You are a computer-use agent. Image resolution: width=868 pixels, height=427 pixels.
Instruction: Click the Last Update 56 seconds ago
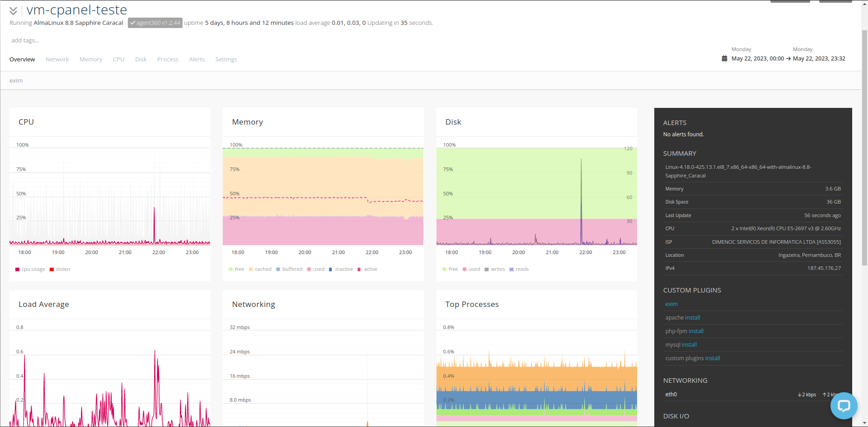pos(822,216)
